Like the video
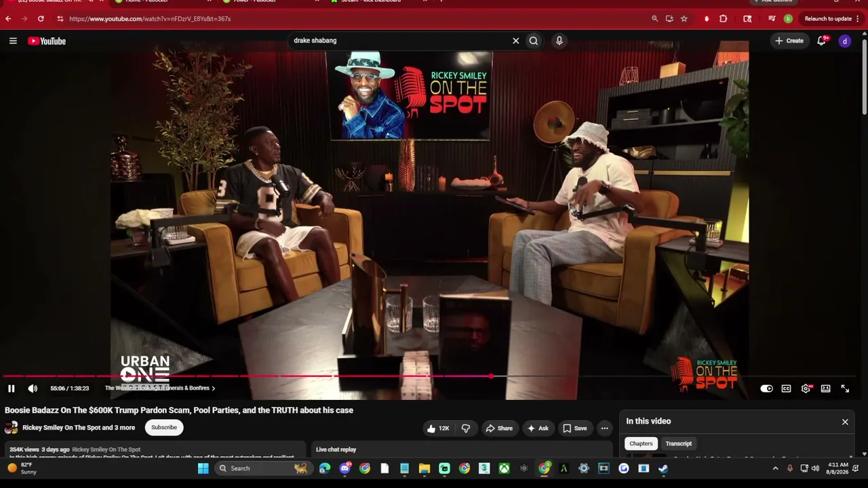868x488 pixels. [x=438, y=428]
